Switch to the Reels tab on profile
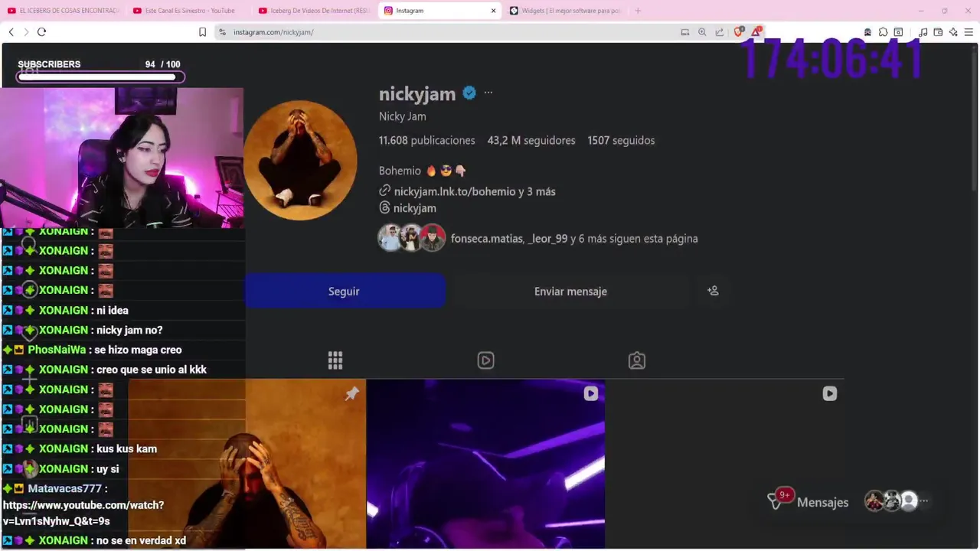980x551 pixels. pyautogui.click(x=485, y=360)
